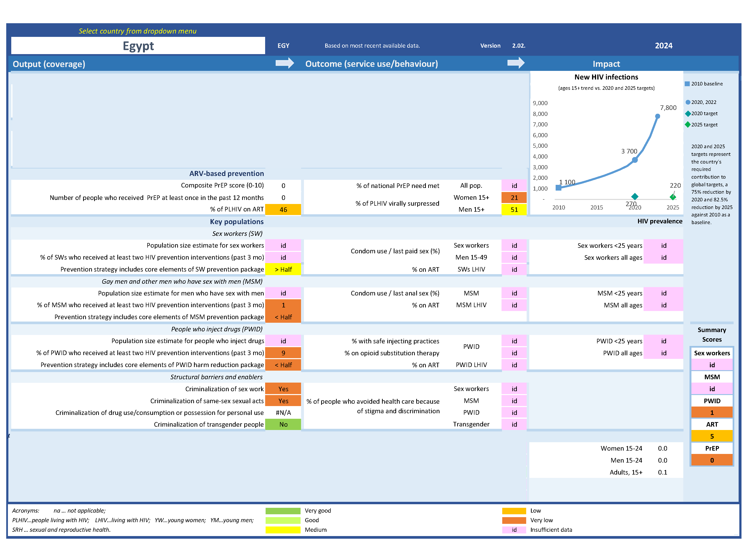This screenshot has width=747, height=560.
Task: Select the Medium yellow legend swatch
Action: pos(283,530)
